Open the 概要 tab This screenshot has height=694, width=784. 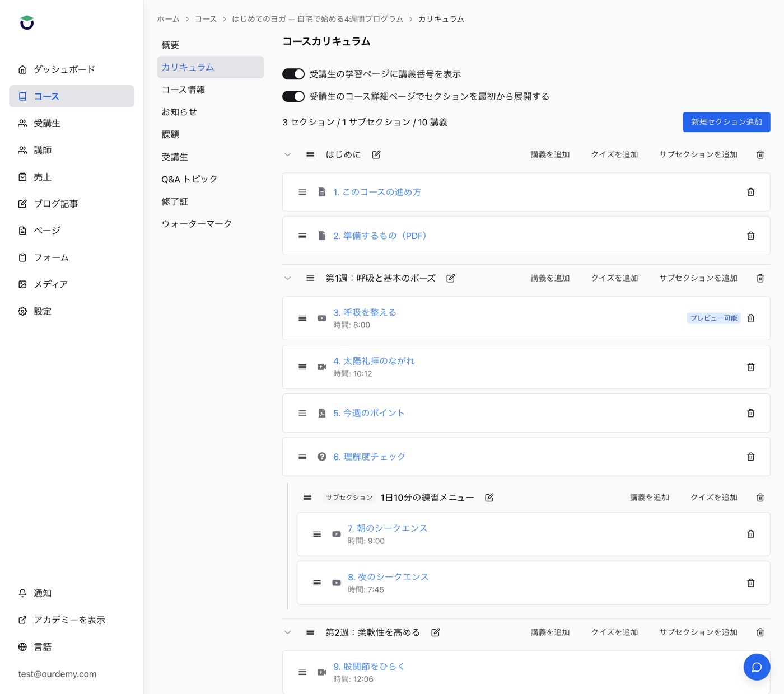coord(211,45)
